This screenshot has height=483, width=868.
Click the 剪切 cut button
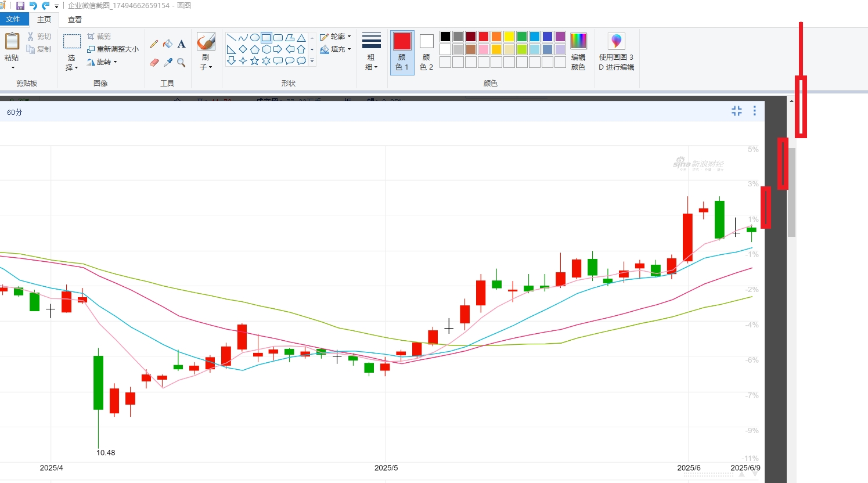tap(39, 37)
